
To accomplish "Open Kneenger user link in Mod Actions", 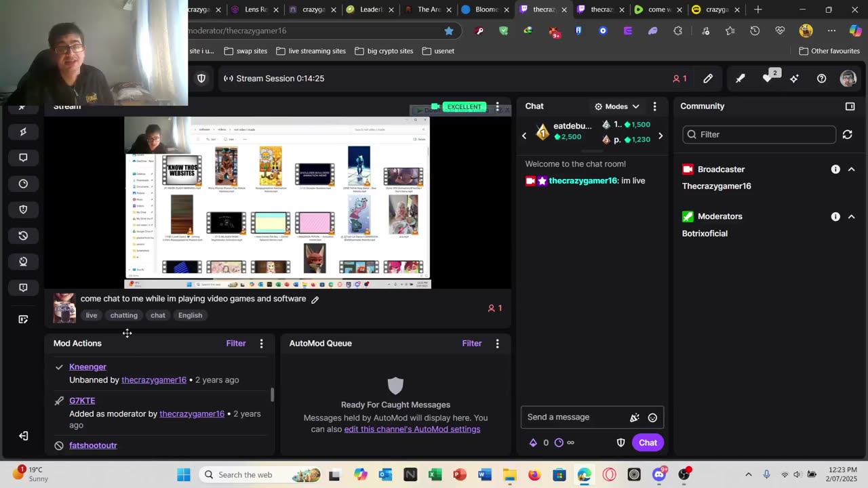I will point(87,367).
